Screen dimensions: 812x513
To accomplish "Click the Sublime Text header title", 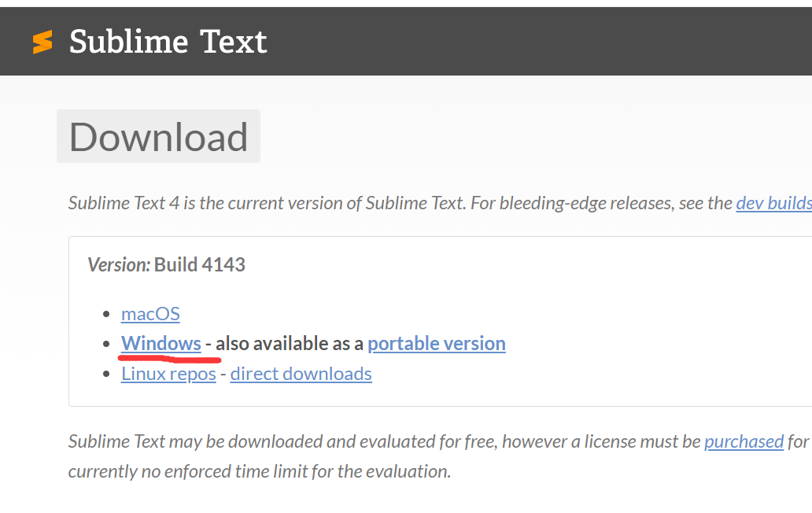I will click(x=168, y=42).
